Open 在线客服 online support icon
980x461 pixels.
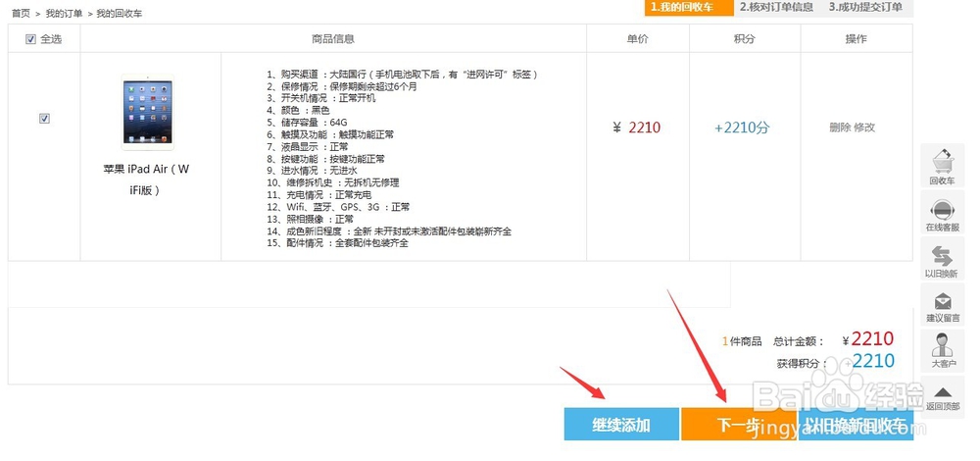click(942, 213)
